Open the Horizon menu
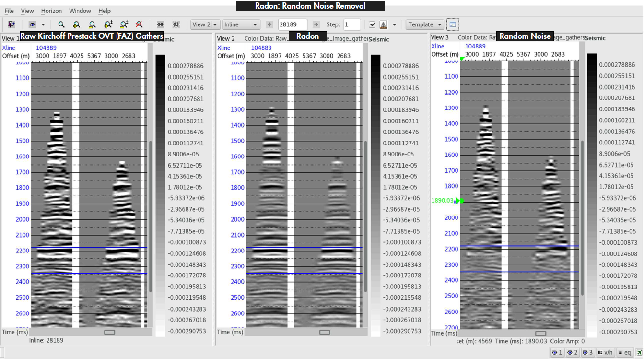 tap(51, 11)
